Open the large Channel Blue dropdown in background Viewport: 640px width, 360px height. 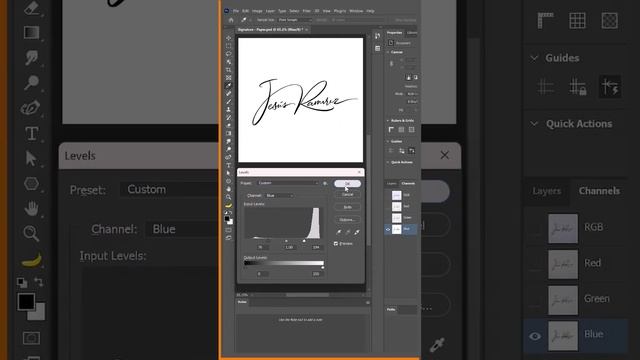click(182, 229)
